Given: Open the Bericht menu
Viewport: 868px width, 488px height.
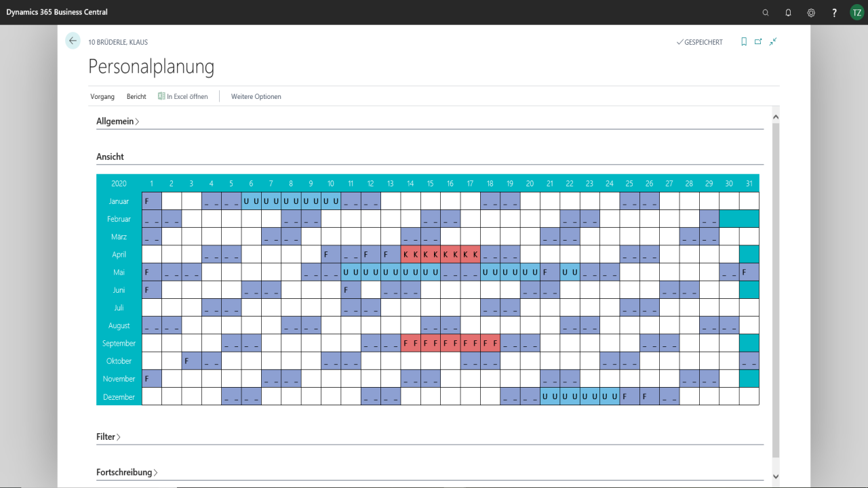Looking at the screenshot, I should point(136,96).
